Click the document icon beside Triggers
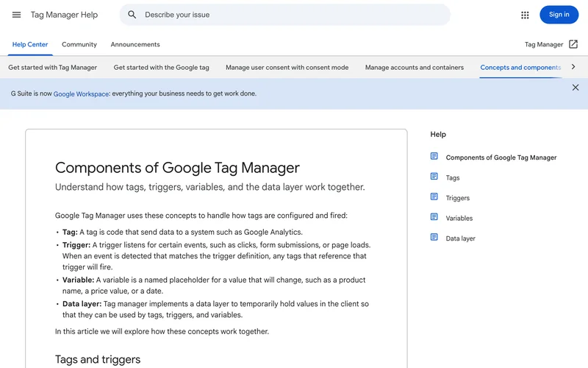The width and height of the screenshot is (588, 368). [x=434, y=197]
